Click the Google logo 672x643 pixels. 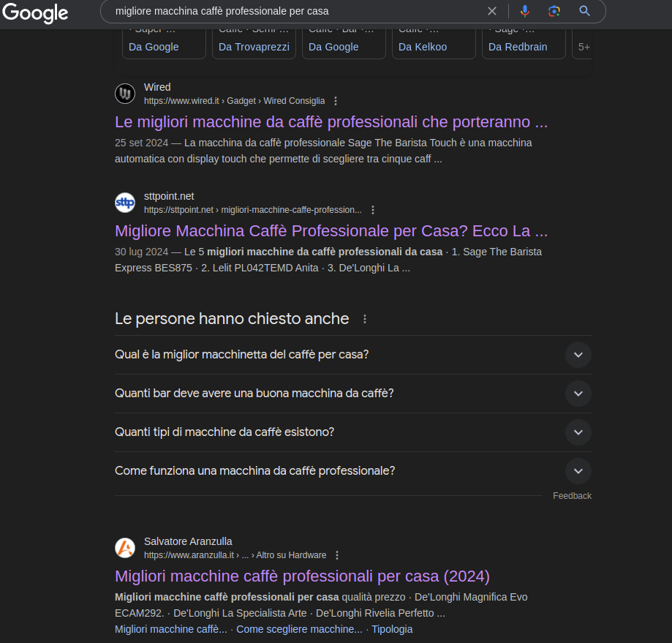[x=35, y=13]
